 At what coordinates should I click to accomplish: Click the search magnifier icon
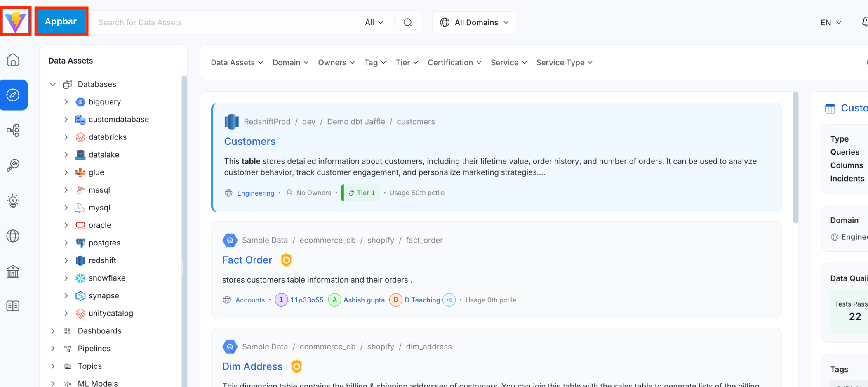(x=408, y=22)
